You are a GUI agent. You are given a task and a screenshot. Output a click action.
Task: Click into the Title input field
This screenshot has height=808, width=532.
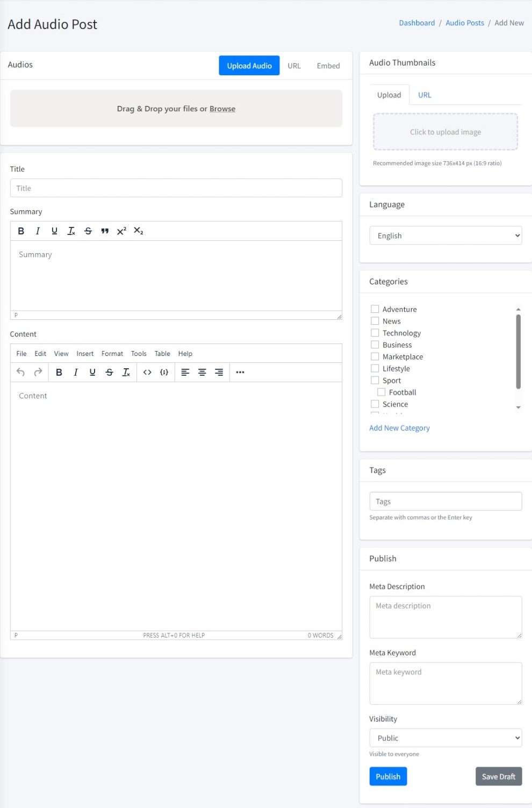pos(176,188)
